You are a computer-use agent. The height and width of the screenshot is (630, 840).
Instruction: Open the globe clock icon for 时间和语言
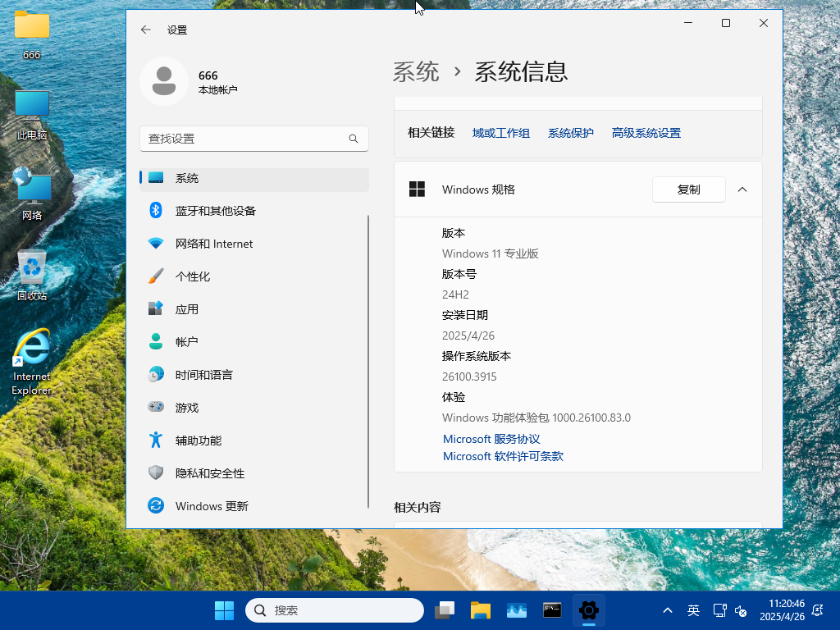tap(156, 374)
